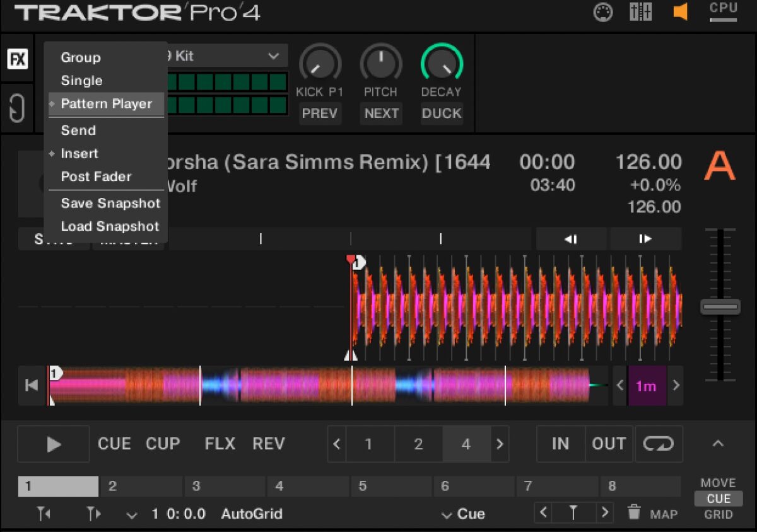The height and width of the screenshot is (532, 757).
Task: Click the deck A volume fader handle
Action: click(720, 306)
